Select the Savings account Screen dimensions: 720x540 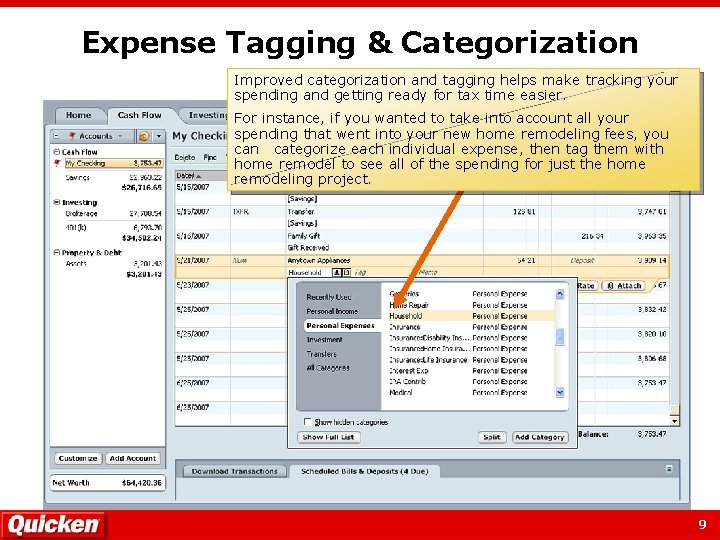pos(114,177)
